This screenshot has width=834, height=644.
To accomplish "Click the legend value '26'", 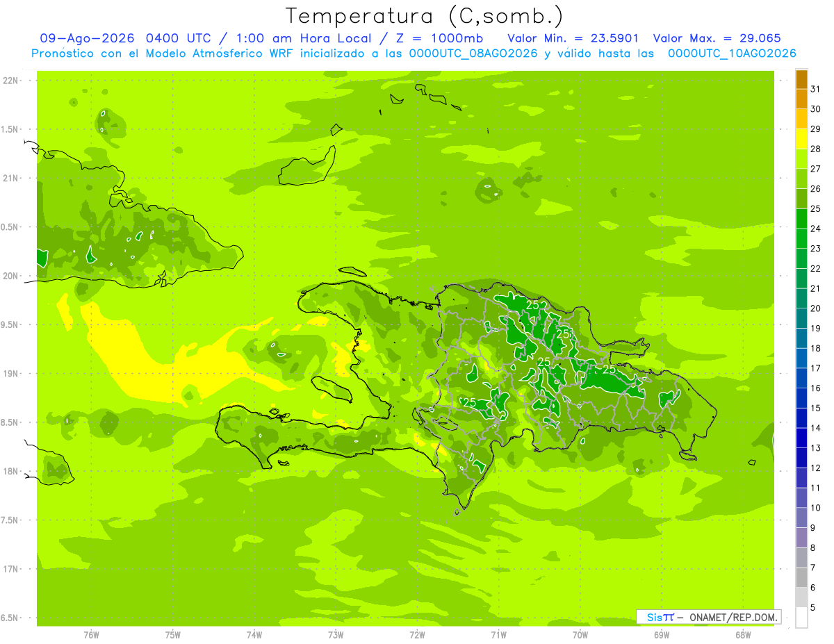I will click(816, 188).
